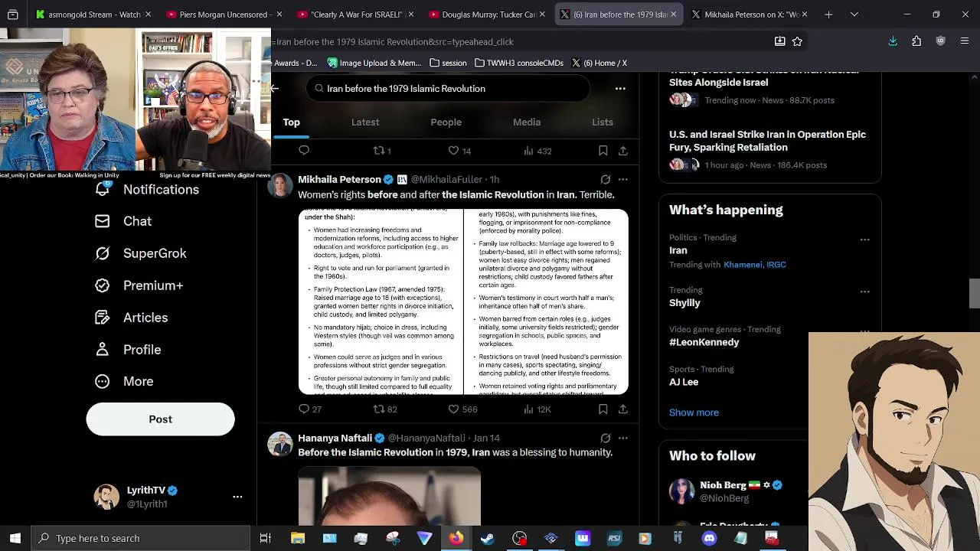Repost the post showing 1 repost
This screenshot has width=980, height=551.
click(x=379, y=151)
